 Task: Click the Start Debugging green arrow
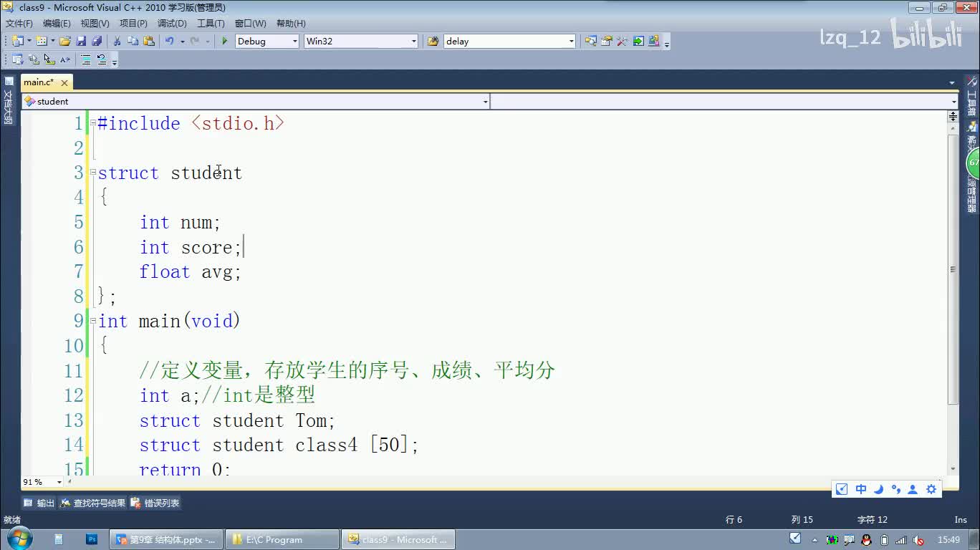pyautogui.click(x=224, y=42)
